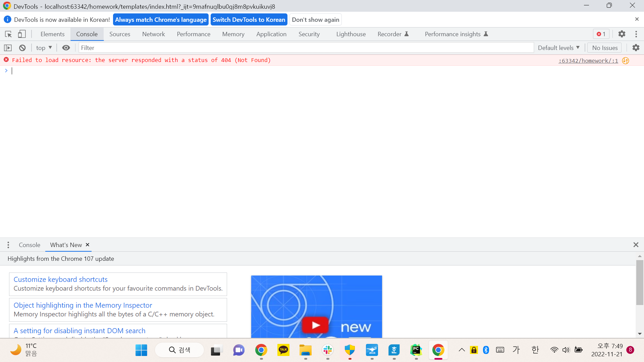This screenshot has width=644, height=362.
Task: Click Always match Chrome's language button
Action: (x=161, y=19)
